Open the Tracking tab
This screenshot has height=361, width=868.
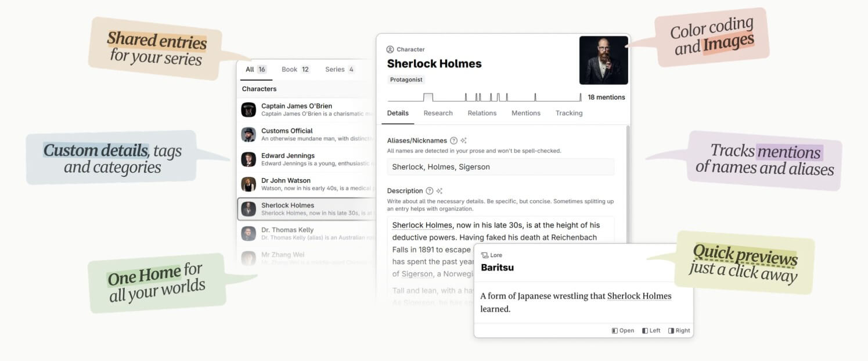[569, 113]
